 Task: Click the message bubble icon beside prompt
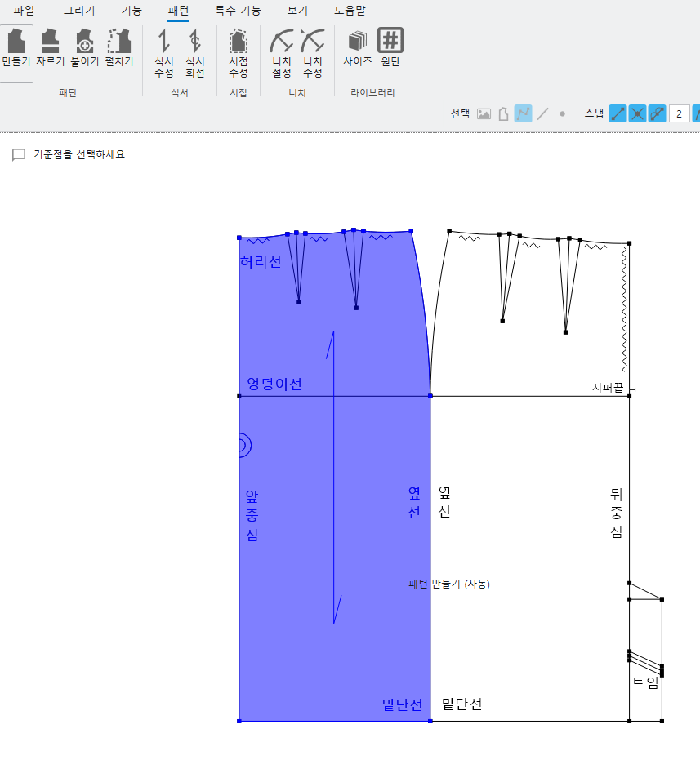click(x=19, y=154)
